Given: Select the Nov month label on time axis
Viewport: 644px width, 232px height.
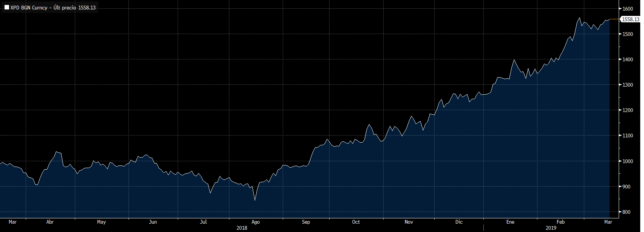Looking at the screenshot, I should 409,222.
